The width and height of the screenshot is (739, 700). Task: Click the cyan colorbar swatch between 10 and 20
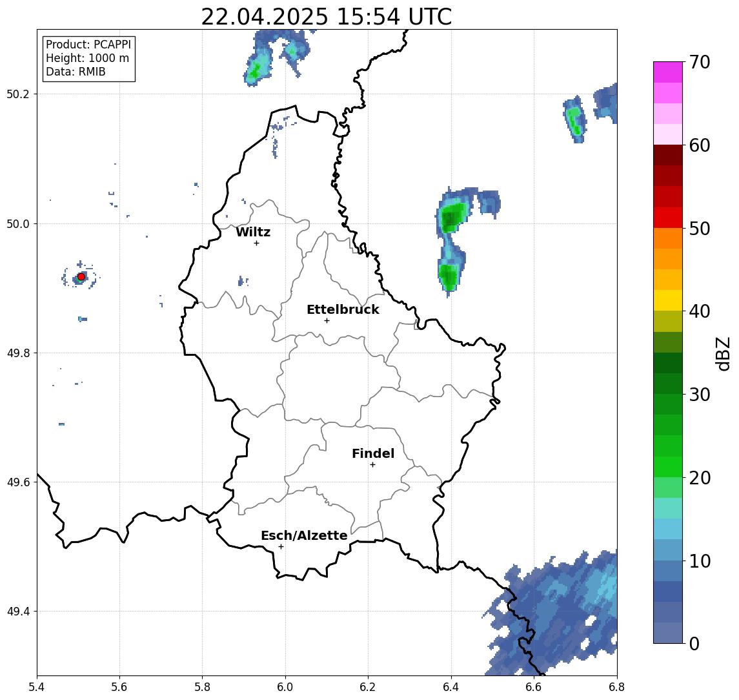[668, 530]
